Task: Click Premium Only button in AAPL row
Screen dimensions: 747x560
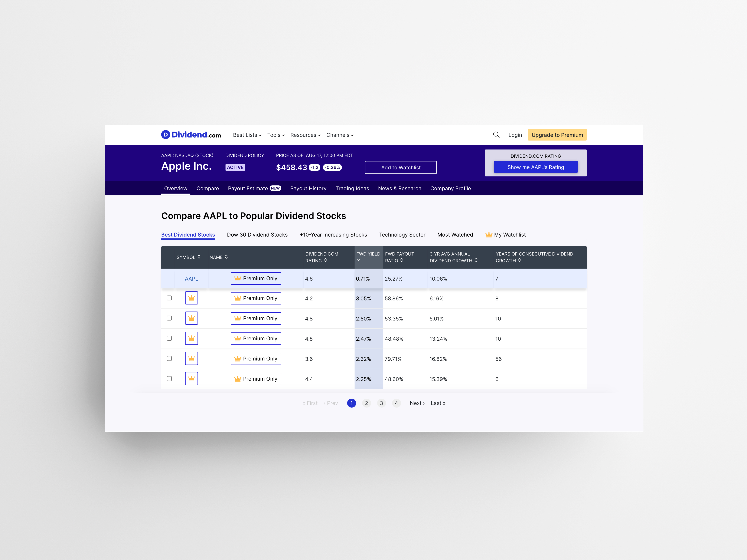Action: (256, 279)
